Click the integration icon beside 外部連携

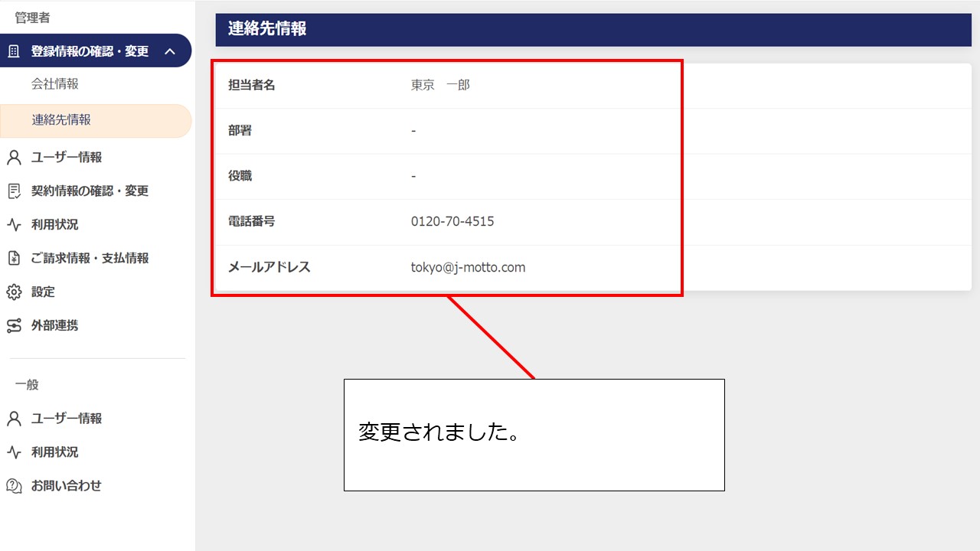(x=13, y=325)
